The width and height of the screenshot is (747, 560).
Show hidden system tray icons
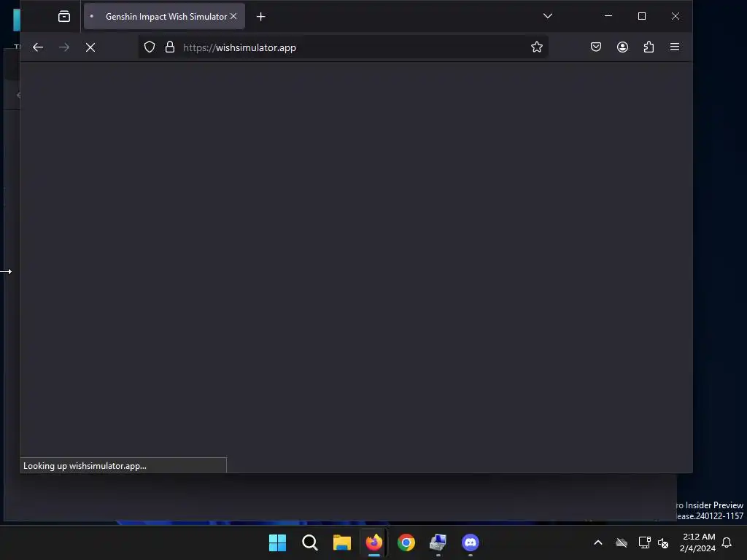(x=598, y=542)
